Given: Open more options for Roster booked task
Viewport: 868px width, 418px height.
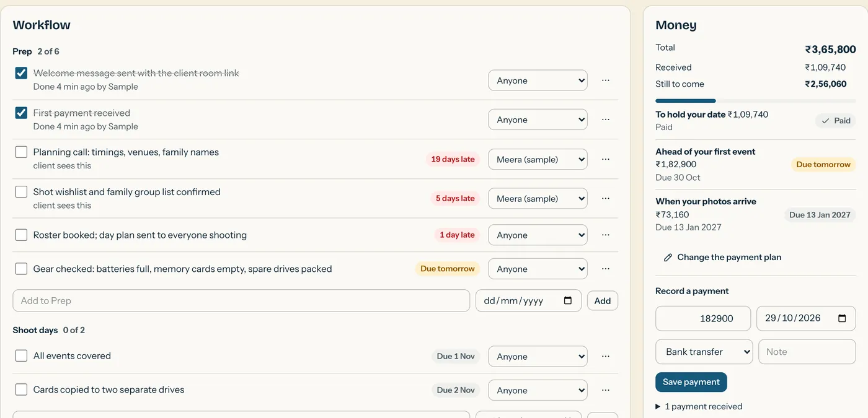Looking at the screenshot, I should [606, 235].
